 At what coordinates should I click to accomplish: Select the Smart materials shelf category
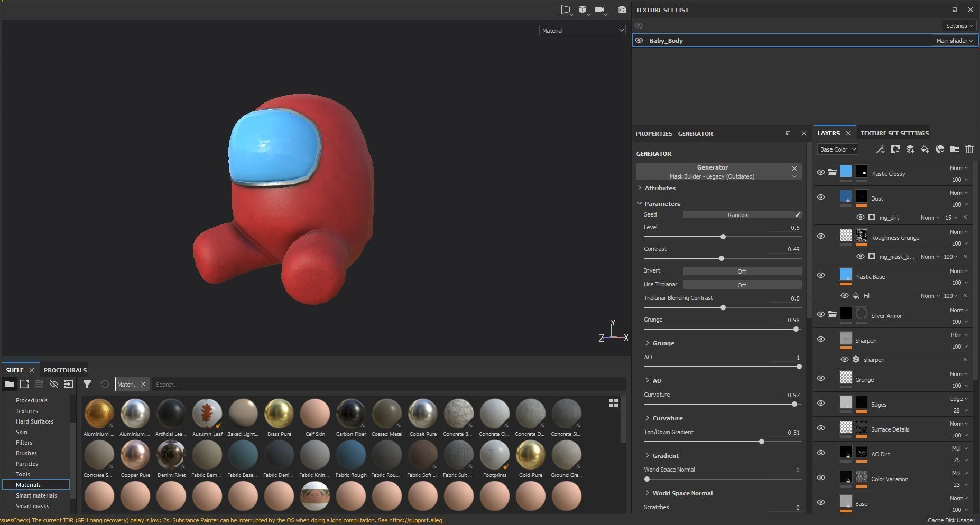pos(36,495)
